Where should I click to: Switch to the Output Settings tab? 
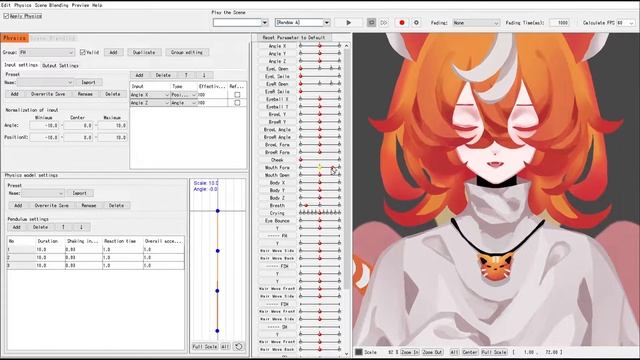tap(60, 65)
